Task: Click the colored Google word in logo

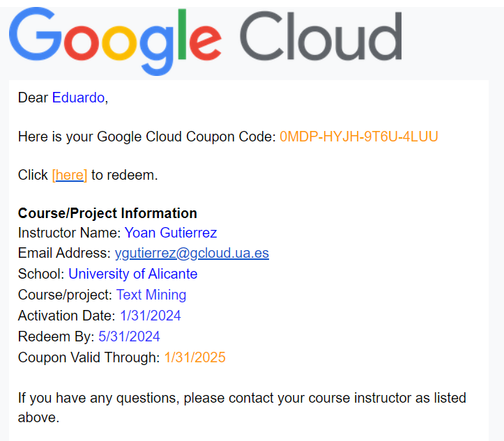Action: (x=116, y=41)
